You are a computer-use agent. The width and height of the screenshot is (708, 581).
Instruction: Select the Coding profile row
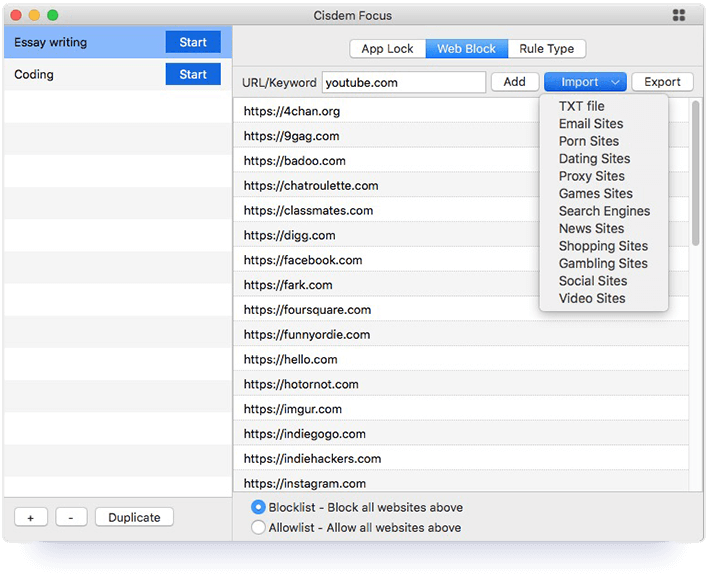point(118,74)
